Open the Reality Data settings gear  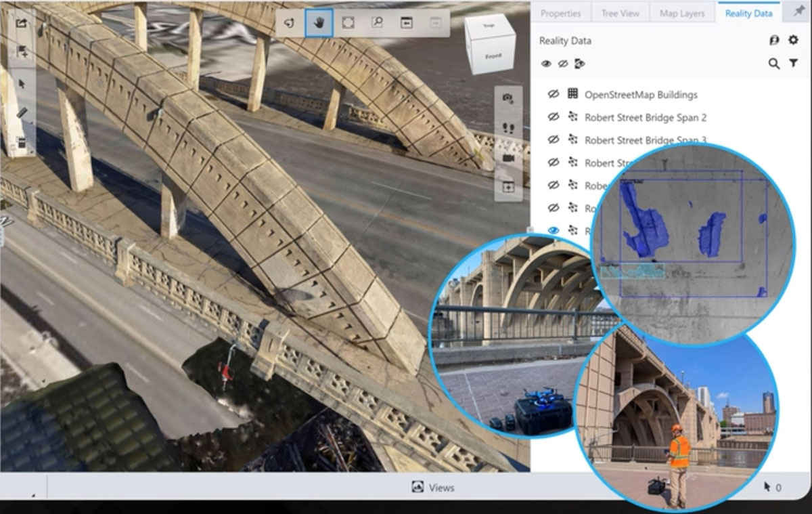click(x=794, y=41)
